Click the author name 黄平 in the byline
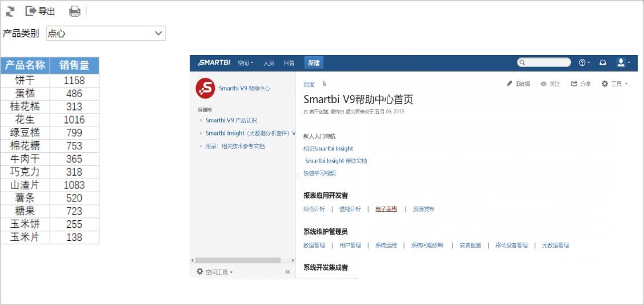Image resolution: width=644 pixels, height=305 pixels. pos(313,112)
